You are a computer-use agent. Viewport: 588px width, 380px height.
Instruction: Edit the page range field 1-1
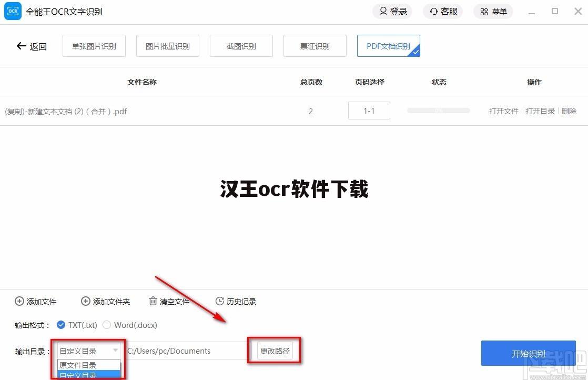coord(369,111)
